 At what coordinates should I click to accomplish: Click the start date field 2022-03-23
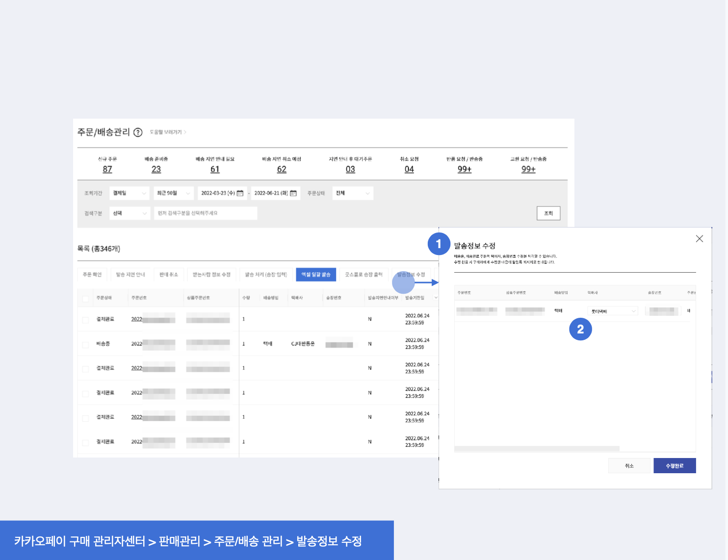(x=223, y=193)
